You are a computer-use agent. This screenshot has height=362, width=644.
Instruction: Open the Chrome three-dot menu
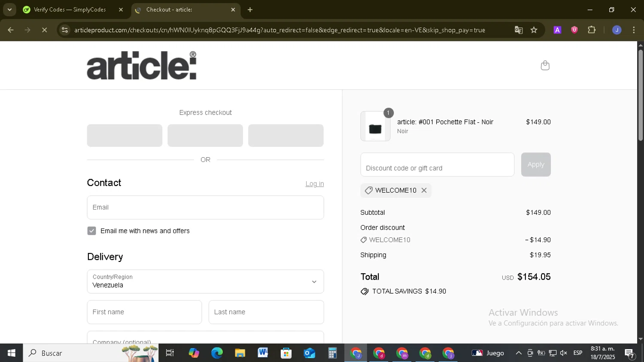[x=634, y=30]
